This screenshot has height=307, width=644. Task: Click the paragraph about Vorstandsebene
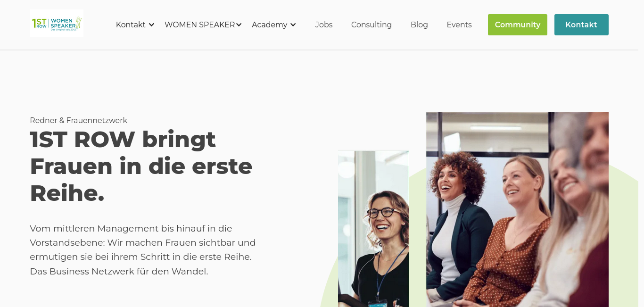coord(143,250)
